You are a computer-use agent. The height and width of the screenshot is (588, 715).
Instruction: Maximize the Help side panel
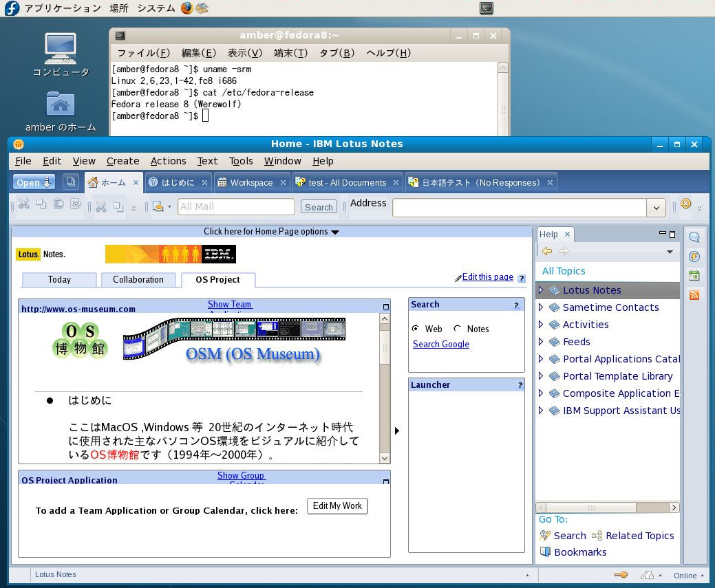click(672, 235)
